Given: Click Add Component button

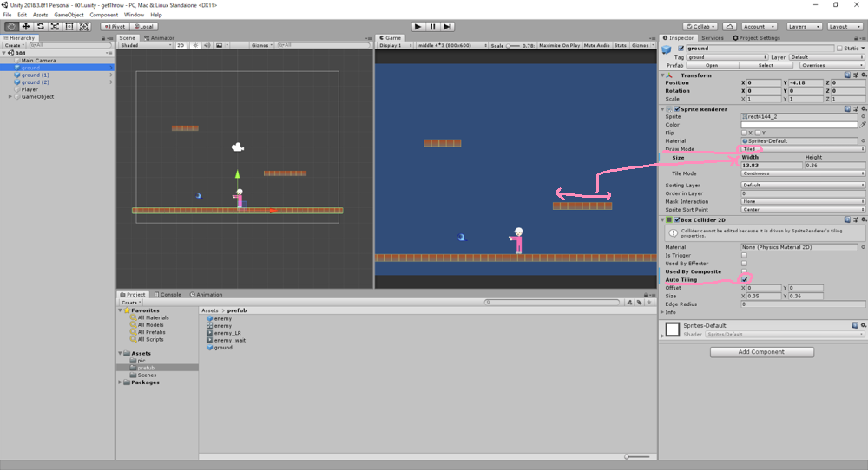Looking at the screenshot, I should click(x=762, y=352).
